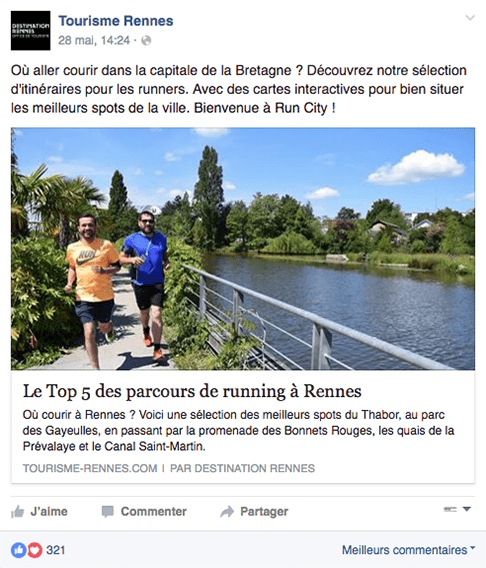Click the public globe privacy icon

146,41
